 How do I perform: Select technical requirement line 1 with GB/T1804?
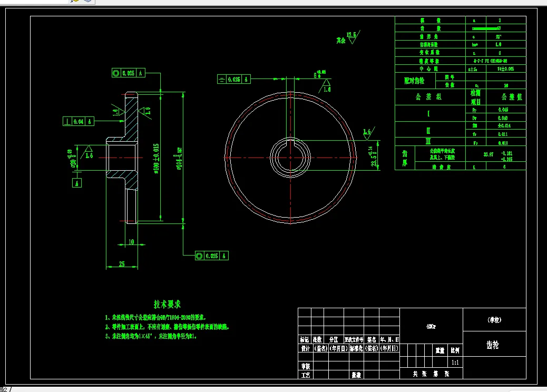coord(155,317)
